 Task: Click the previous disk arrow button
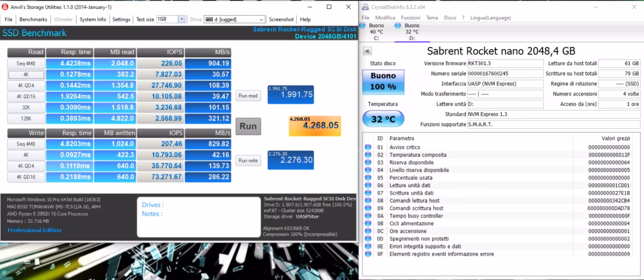tap(367, 51)
